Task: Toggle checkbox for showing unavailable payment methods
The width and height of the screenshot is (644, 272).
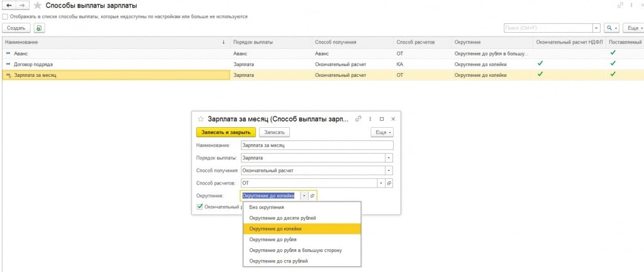Action: tap(6, 16)
